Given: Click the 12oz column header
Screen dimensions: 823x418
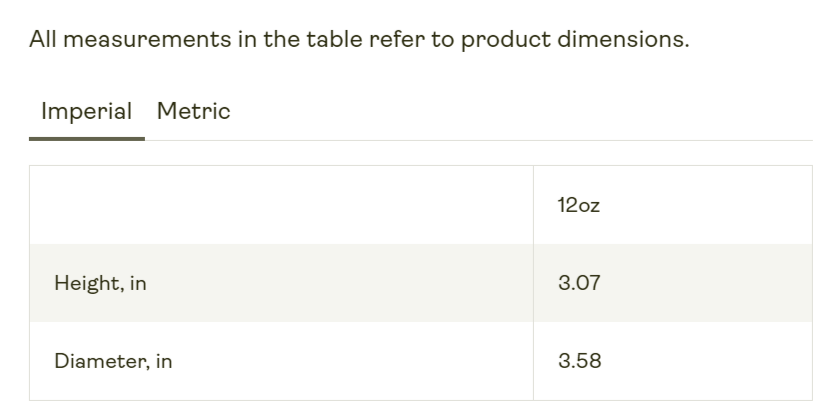Looking at the screenshot, I should (x=579, y=205).
